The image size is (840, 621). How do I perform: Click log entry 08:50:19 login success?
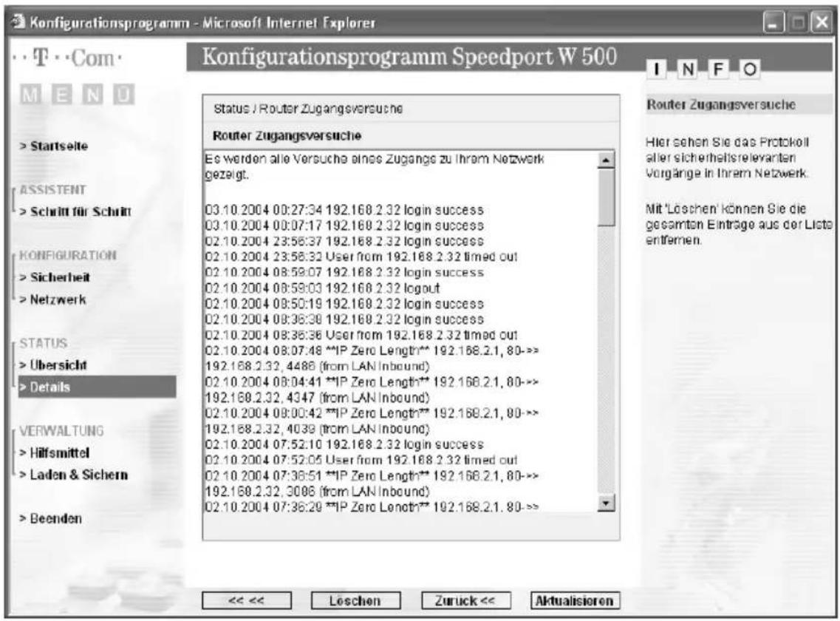click(x=344, y=304)
